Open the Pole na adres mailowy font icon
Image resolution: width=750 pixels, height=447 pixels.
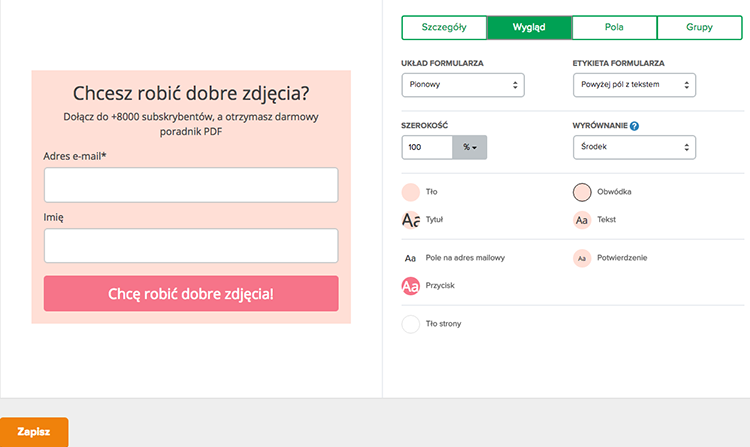(410, 258)
